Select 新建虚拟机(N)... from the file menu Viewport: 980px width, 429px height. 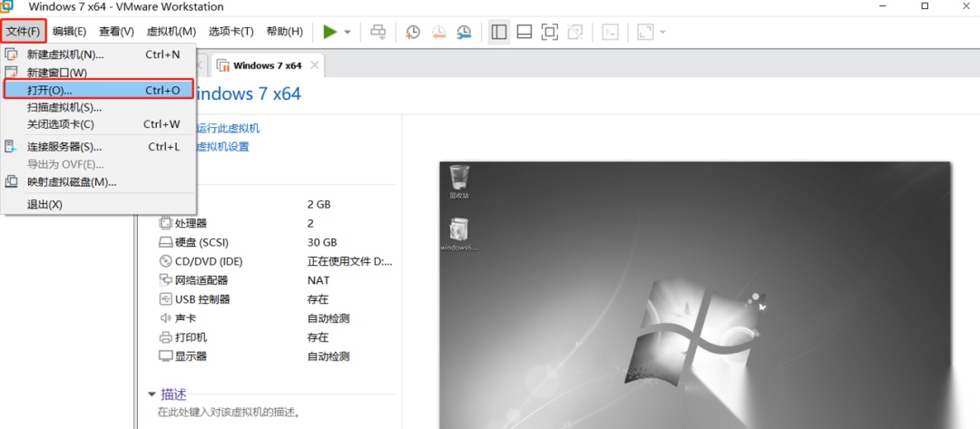[x=99, y=54]
